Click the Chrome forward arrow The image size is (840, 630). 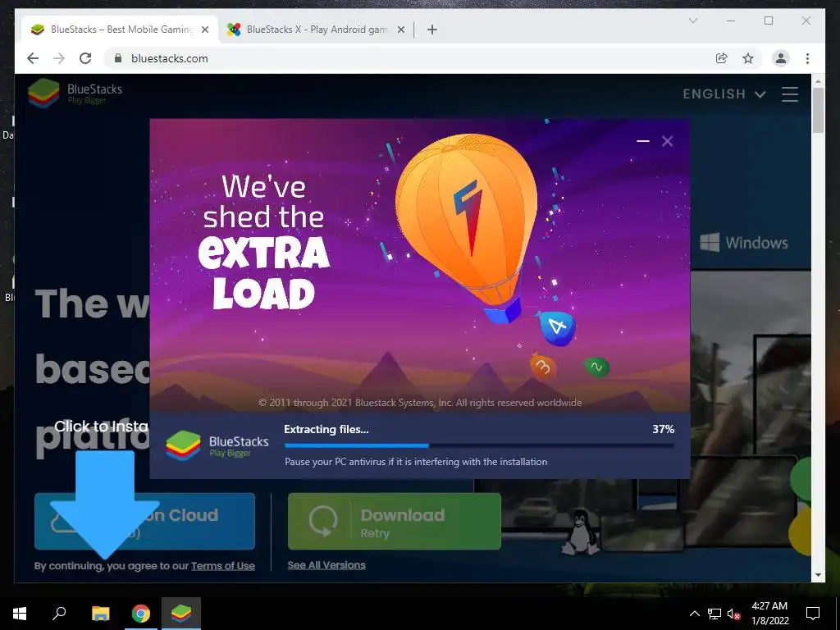(59, 58)
